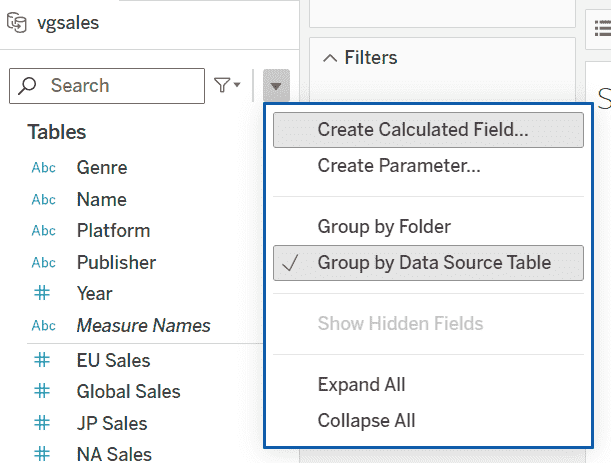
Task: Click the vgsales data source icon
Action: coord(16,23)
